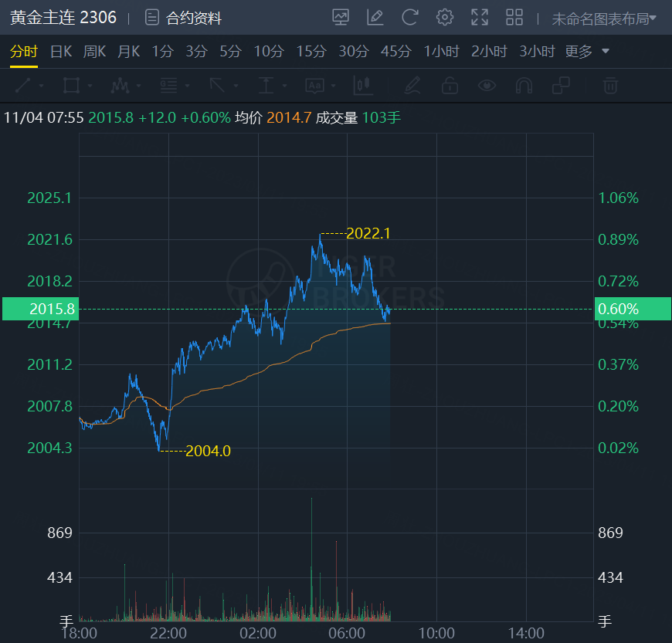Image resolution: width=672 pixels, height=643 pixels.
Task: Toggle the magnet snap mode
Action: 524,85
